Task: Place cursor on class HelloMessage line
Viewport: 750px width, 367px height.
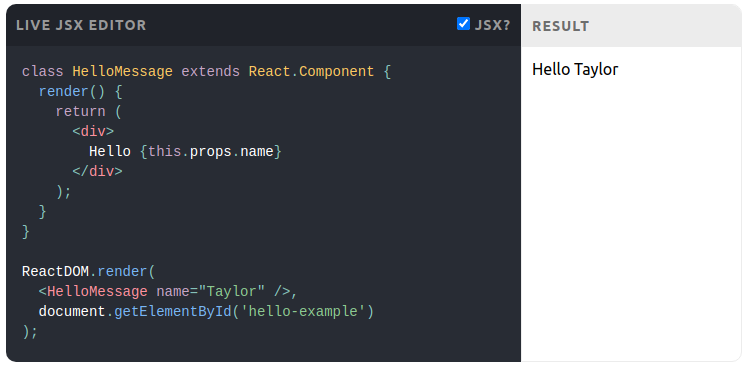Action: (207, 72)
